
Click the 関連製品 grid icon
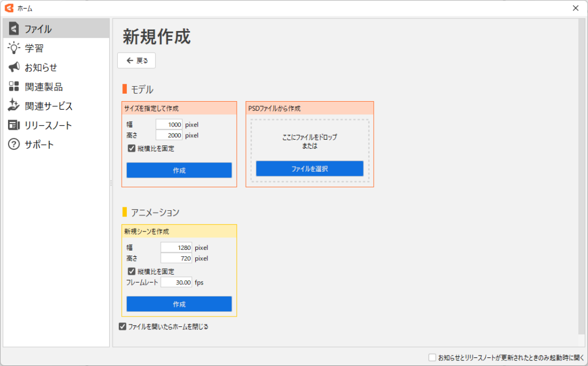14,87
